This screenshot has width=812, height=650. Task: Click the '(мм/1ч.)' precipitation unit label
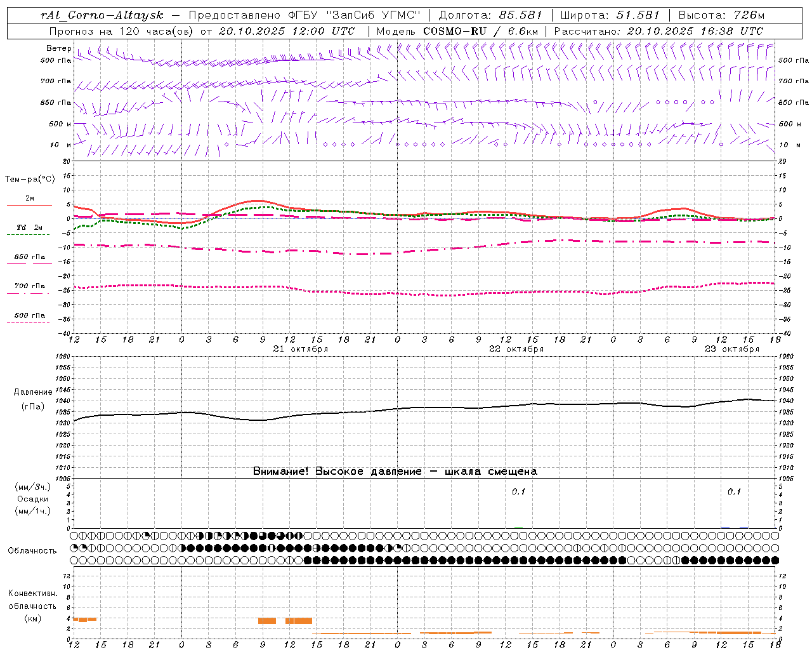[x=33, y=511]
